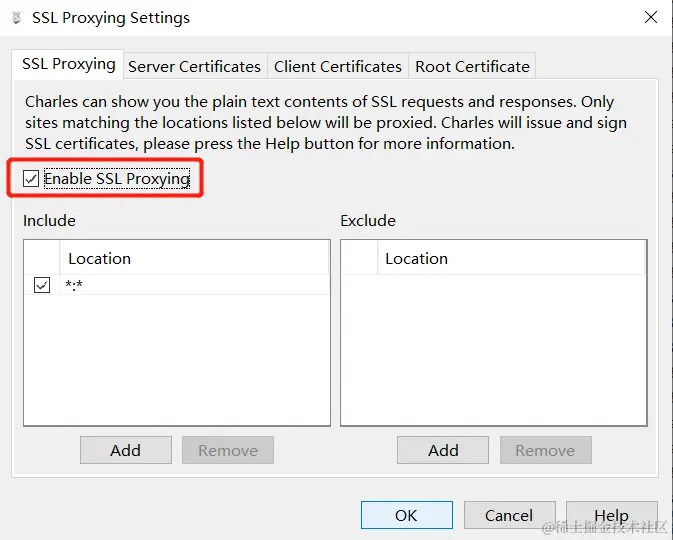Confirm settings with the OK button
The image size is (673, 540).
click(x=406, y=515)
